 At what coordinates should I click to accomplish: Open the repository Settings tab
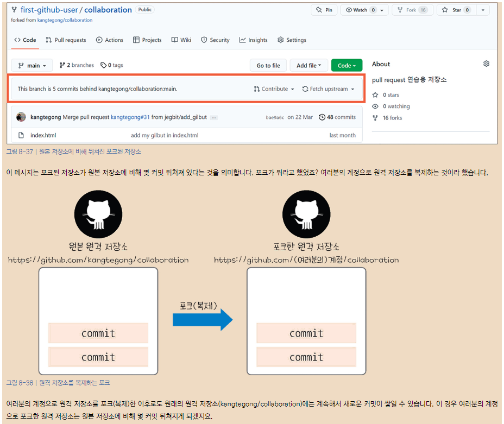click(x=292, y=40)
